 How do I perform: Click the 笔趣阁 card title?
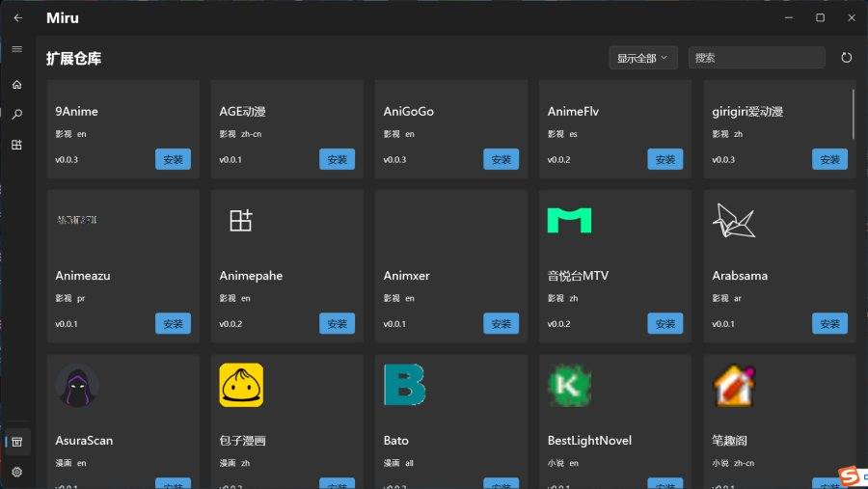(x=730, y=440)
